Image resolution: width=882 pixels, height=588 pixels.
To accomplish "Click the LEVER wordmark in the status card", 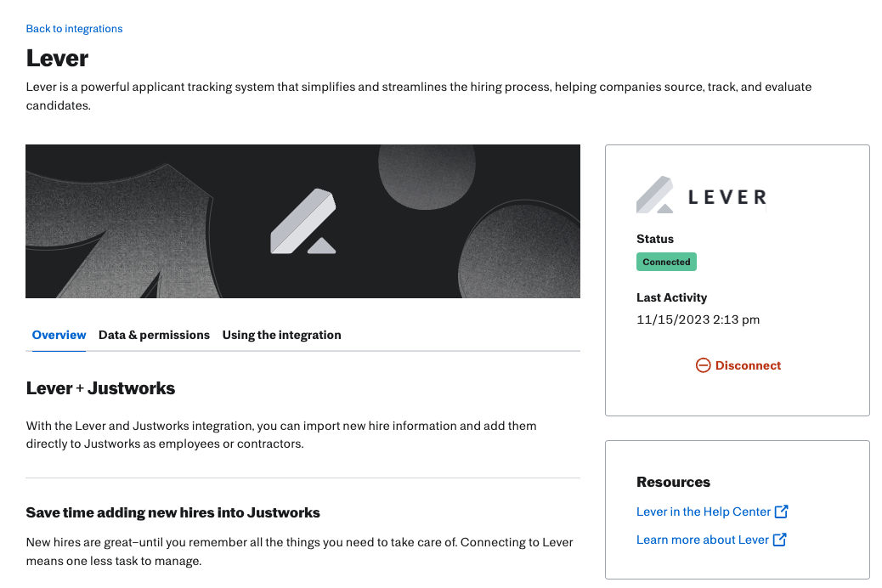I will (727, 198).
